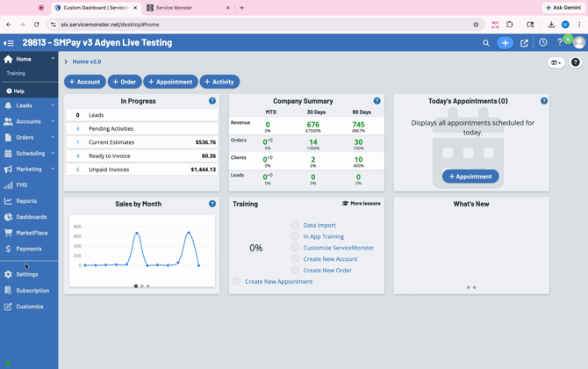This screenshot has width=588, height=369.
Task: Click the In Progress help question icon
Action: (x=212, y=101)
